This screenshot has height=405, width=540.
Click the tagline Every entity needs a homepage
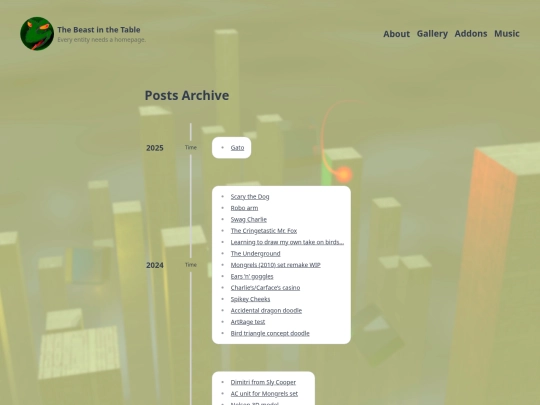coord(102,40)
